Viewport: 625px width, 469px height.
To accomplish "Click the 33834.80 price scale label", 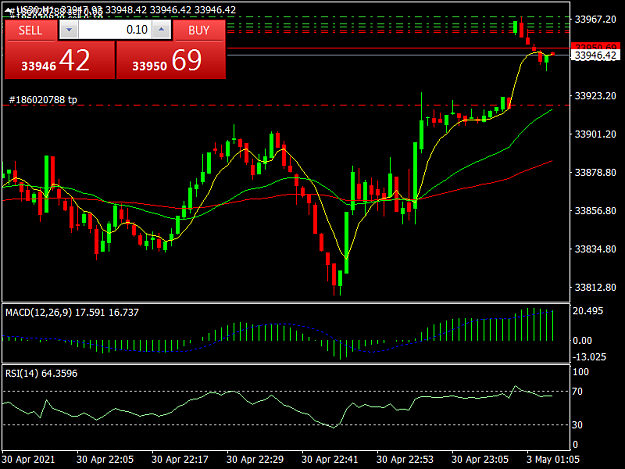I will tap(596, 249).
